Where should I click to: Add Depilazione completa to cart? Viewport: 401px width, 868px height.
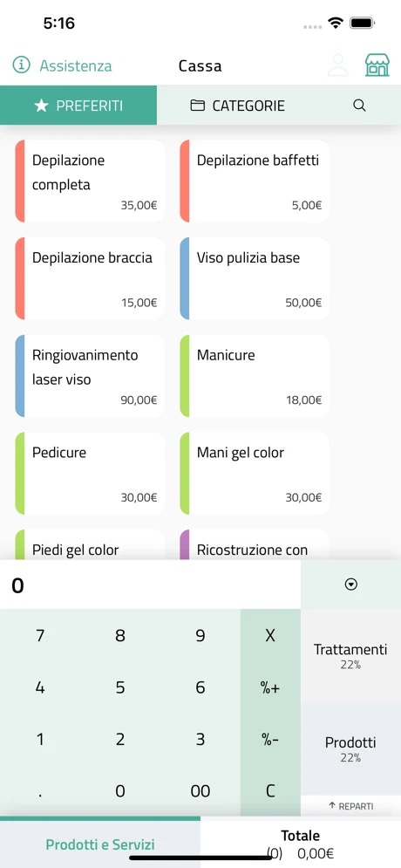point(90,181)
